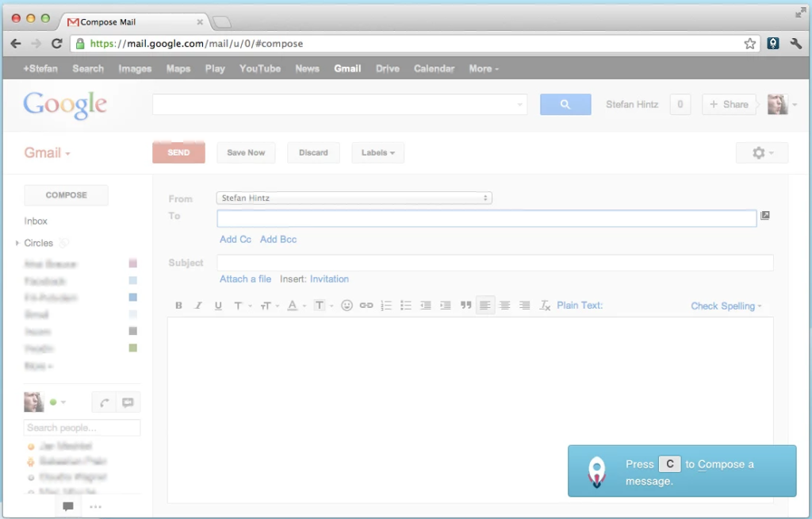The width and height of the screenshot is (812, 519).
Task: Open the notifications counter box
Action: coord(680,104)
